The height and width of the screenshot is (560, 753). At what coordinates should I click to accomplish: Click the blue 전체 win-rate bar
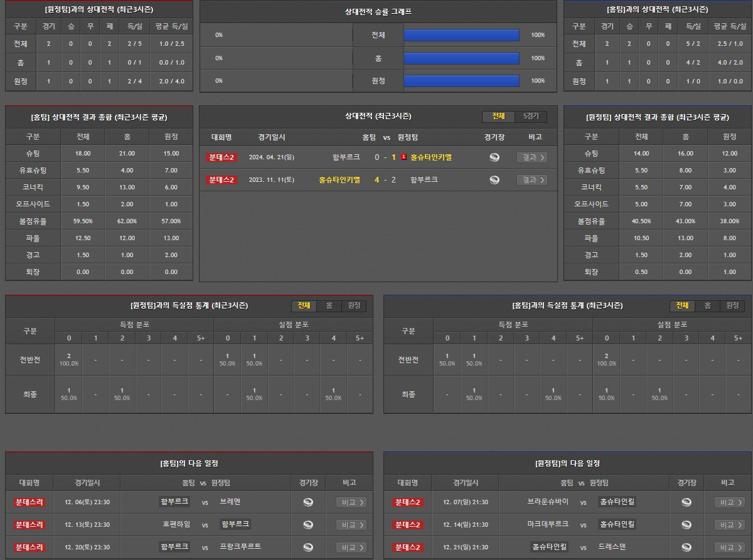(x=461, y=35)
